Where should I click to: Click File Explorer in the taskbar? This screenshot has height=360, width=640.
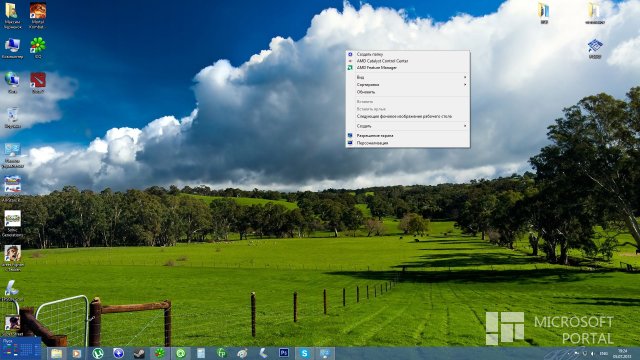click(x=56, y=353)
